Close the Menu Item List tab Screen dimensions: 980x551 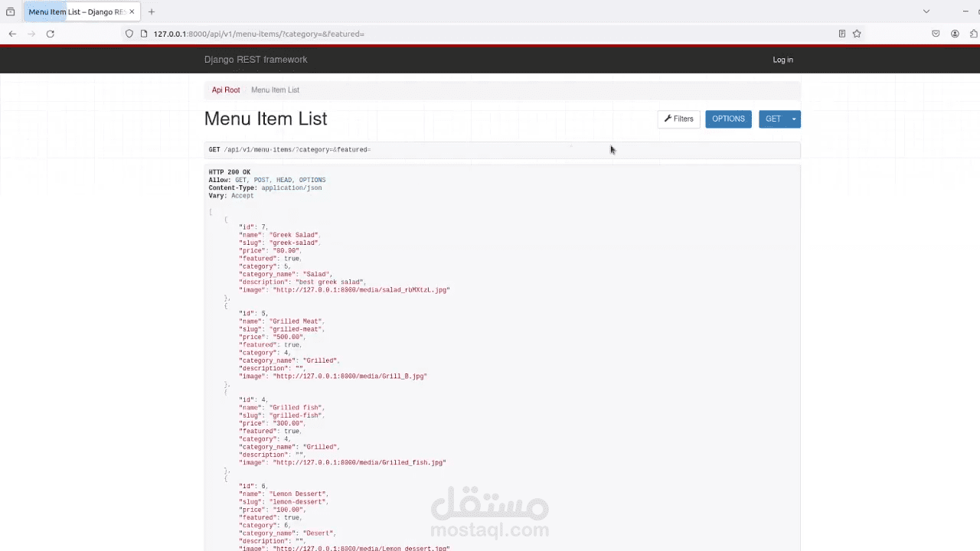(x=132, y=11)
